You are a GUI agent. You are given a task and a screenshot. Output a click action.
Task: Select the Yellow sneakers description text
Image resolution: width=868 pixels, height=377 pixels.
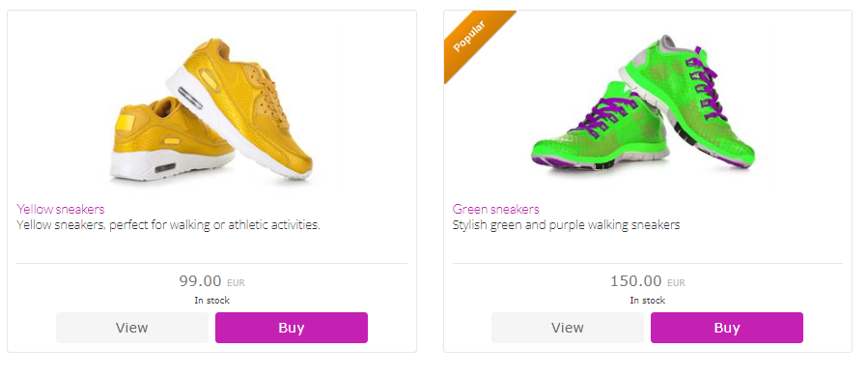point(168,225)
